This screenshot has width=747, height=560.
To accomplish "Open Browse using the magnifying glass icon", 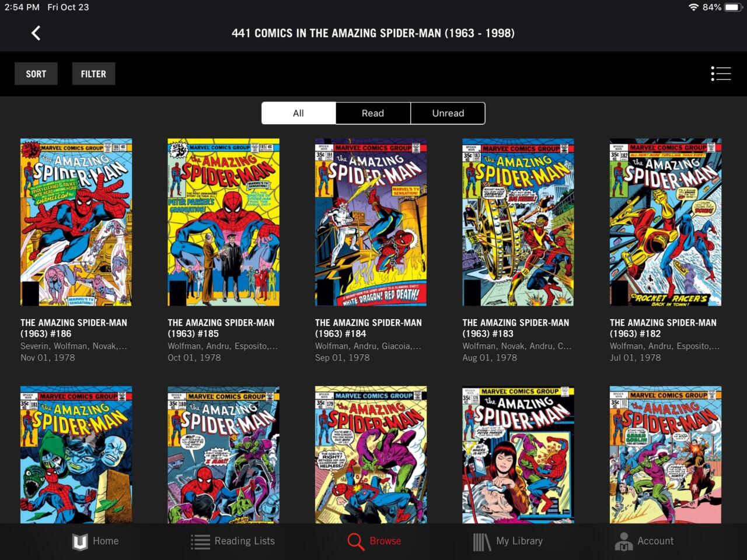I will click(356, 541).
